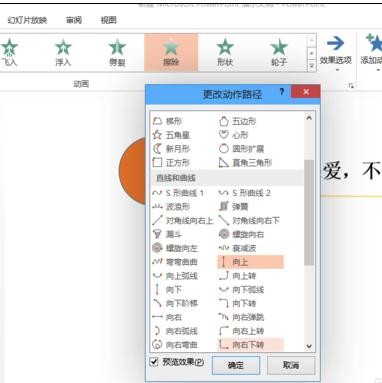The height and width of the screenshot is (383, 382).
Task: Click the path list scrollbar down arrow
Action: click(309, 346)
